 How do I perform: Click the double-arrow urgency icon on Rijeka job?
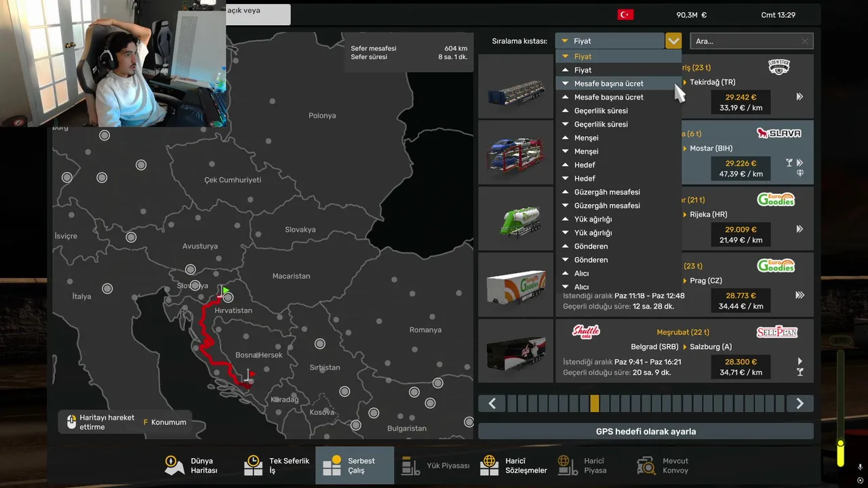pyautogui.click(x=800, y=229)
